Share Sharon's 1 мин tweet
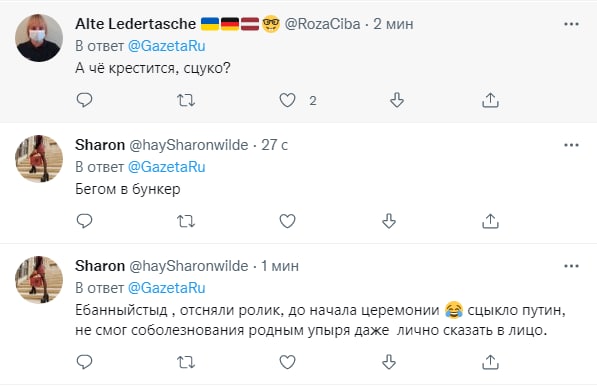The height and width of the screenshot is (388, 597). click(490, 362)
